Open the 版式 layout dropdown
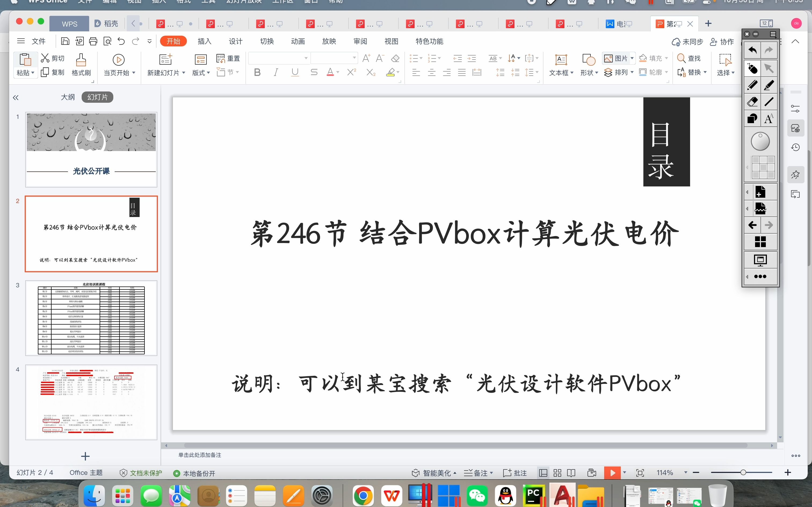Image resolution: width=812 pixels, height=507 pixels. tap(201, 72)
